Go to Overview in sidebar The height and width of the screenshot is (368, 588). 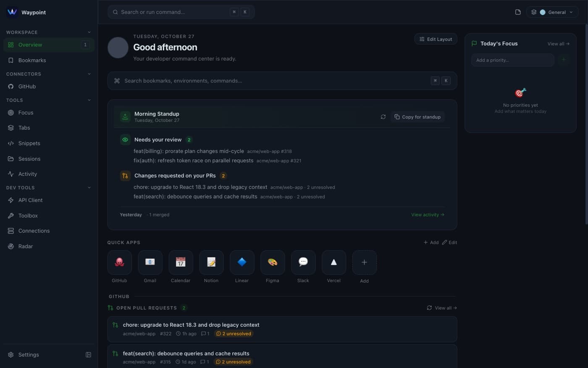click(x=49, y=45)
